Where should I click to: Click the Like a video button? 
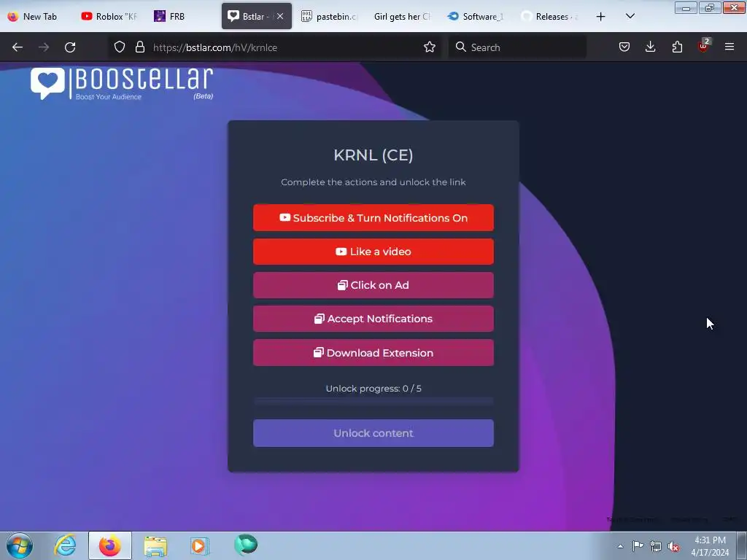click(x=373, y=252)
